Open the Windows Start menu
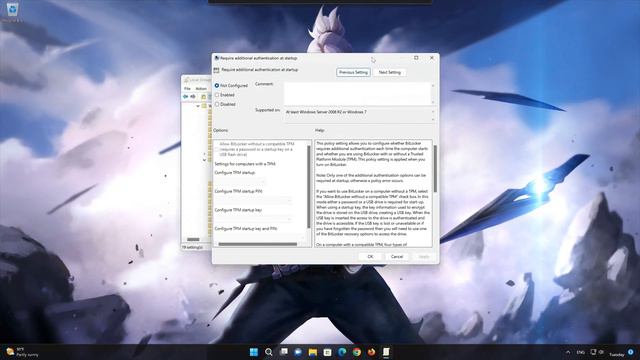The image size is (640, 360). pos(253,352)
